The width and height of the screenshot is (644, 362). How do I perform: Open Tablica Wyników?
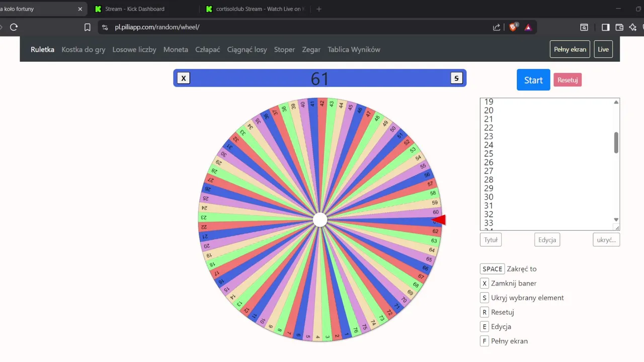coord(354,49)
